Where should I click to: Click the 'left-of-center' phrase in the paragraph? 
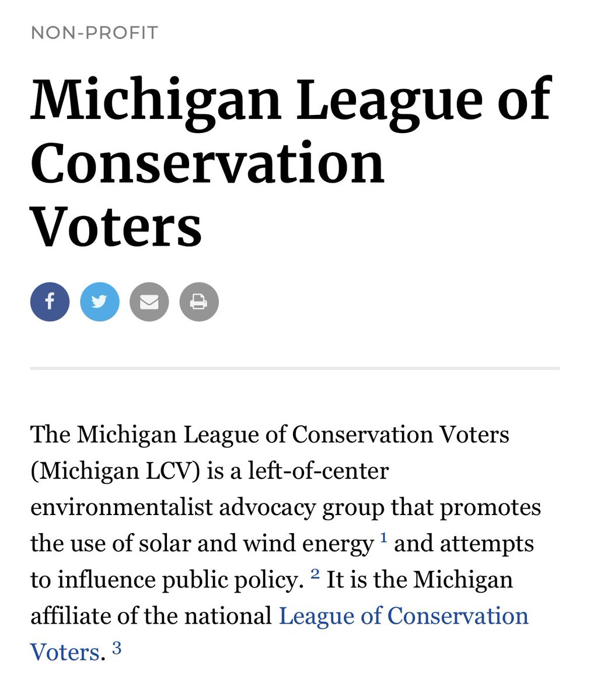pos(318,471)
